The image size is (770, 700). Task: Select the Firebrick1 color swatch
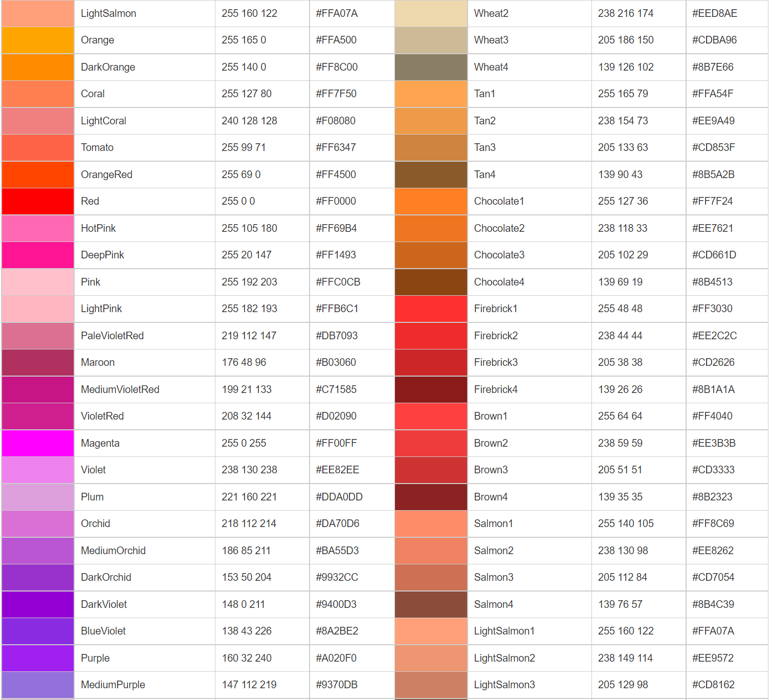pos(430,309)
